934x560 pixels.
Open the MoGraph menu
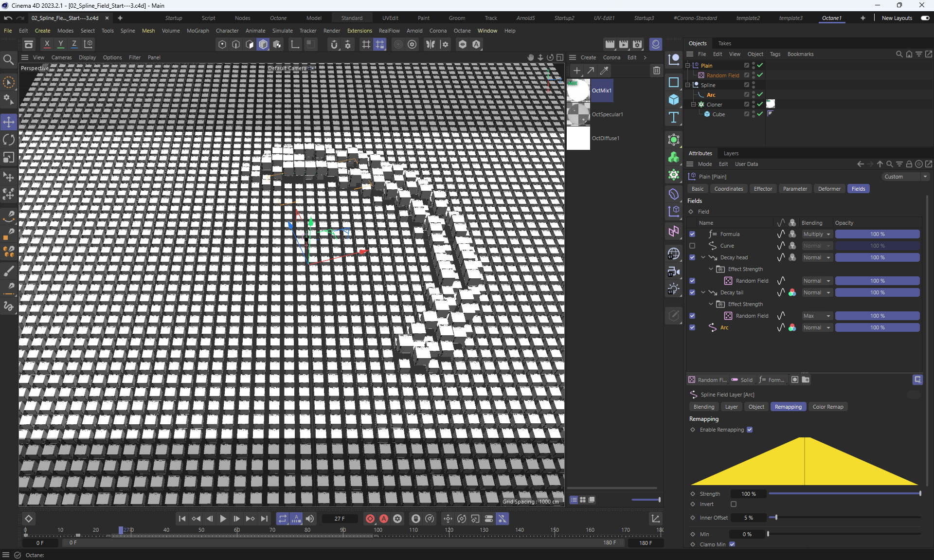(x=198, y=31)
